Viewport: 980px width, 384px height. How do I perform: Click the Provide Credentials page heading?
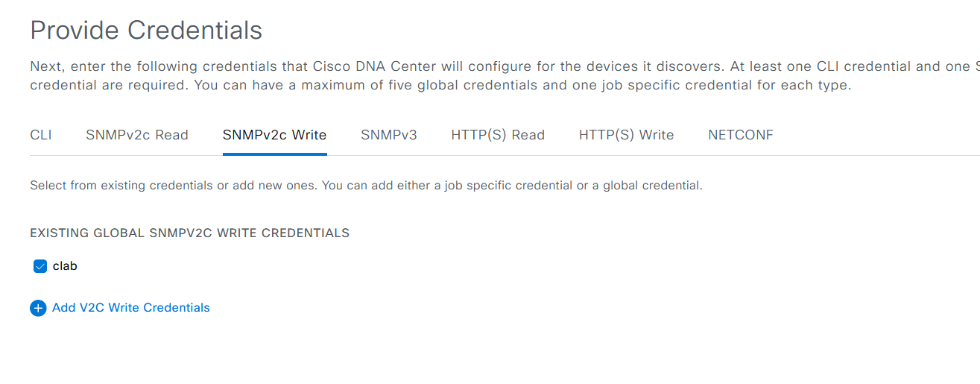click(x=146, y=31)
